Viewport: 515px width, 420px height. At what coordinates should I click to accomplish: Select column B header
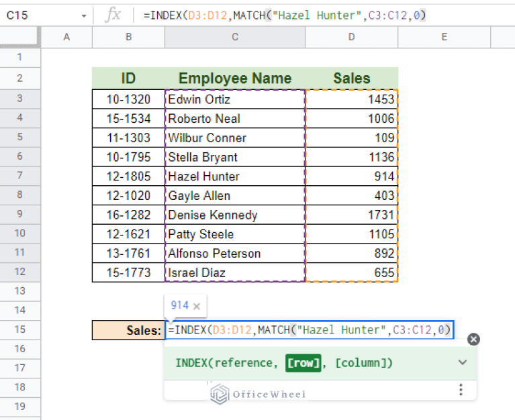tap(128, 37)
